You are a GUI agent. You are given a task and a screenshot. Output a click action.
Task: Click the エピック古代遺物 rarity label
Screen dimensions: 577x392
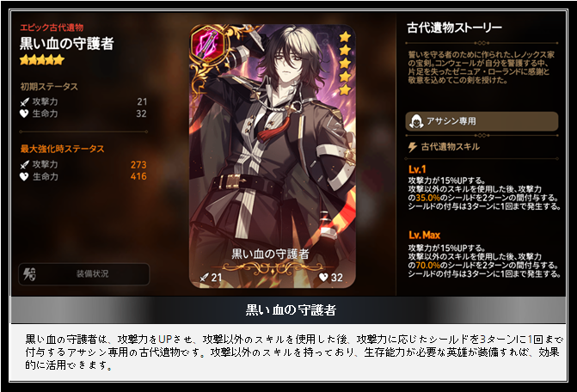coord(52,28)
